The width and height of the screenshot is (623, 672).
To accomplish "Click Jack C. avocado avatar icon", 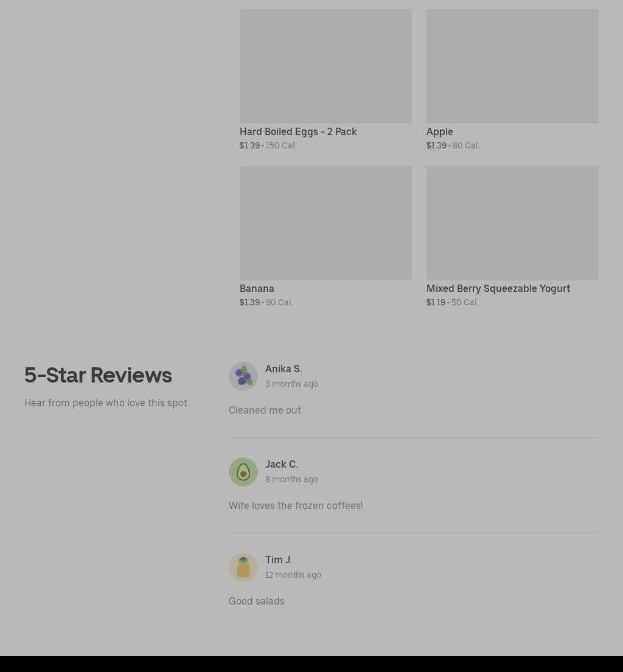I will 243,472.
